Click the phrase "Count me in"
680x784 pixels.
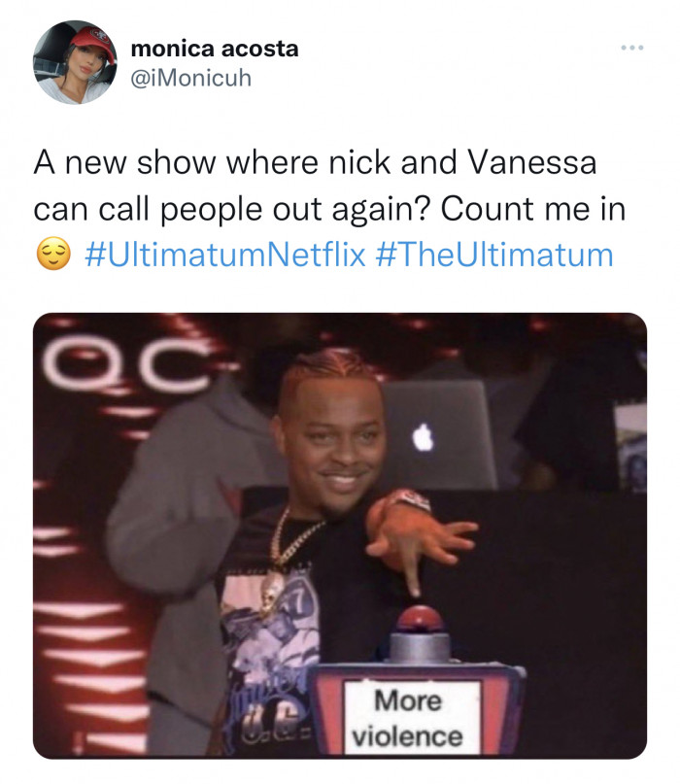533,209
